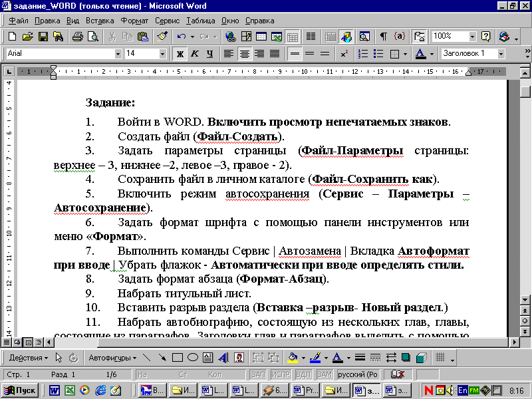Save the document with the floppy disk icon
532x399 pixels.
[x=43, y=37]
